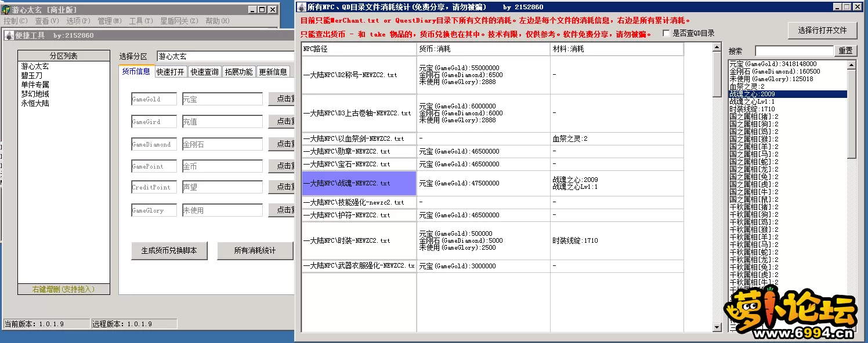Select row 一大陆NPC\D2称号-NEWZC2.txt
The image size is (868, 343).
[x=359, y=75]
